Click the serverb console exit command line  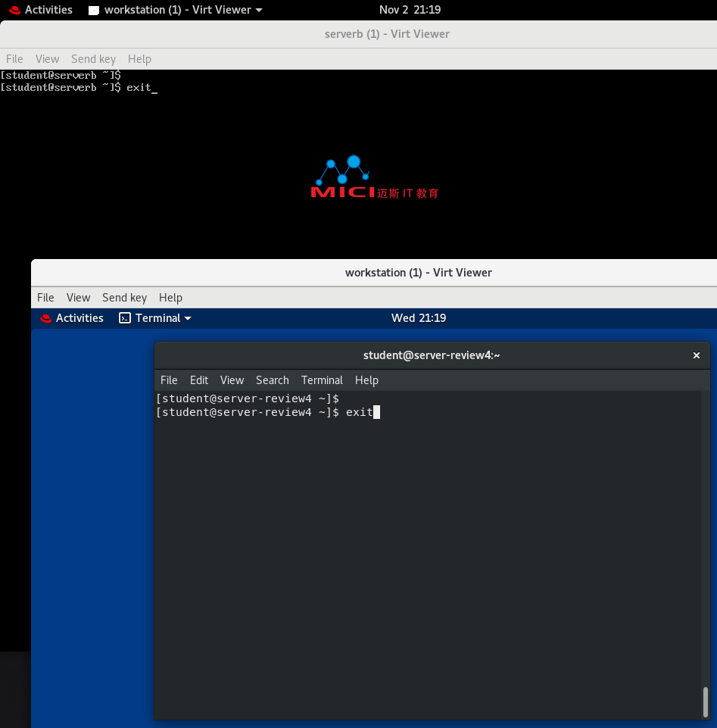point(79,87)
